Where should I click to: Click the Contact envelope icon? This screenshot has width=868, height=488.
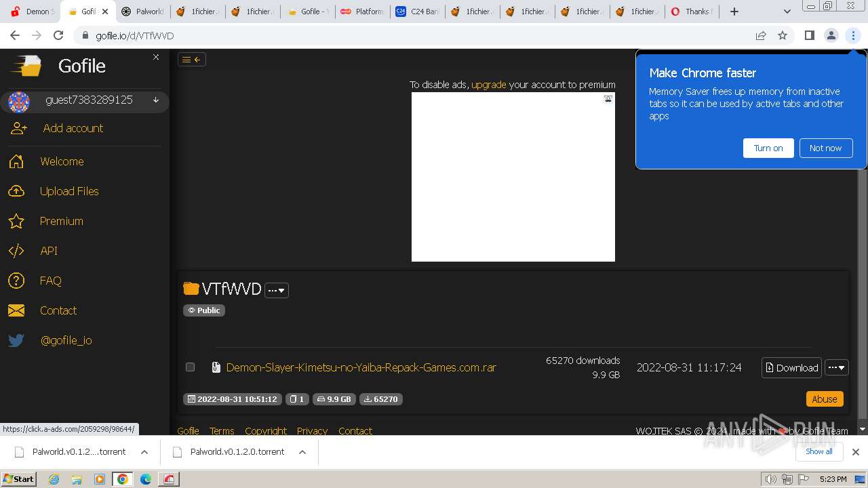(x=16, y=310)
